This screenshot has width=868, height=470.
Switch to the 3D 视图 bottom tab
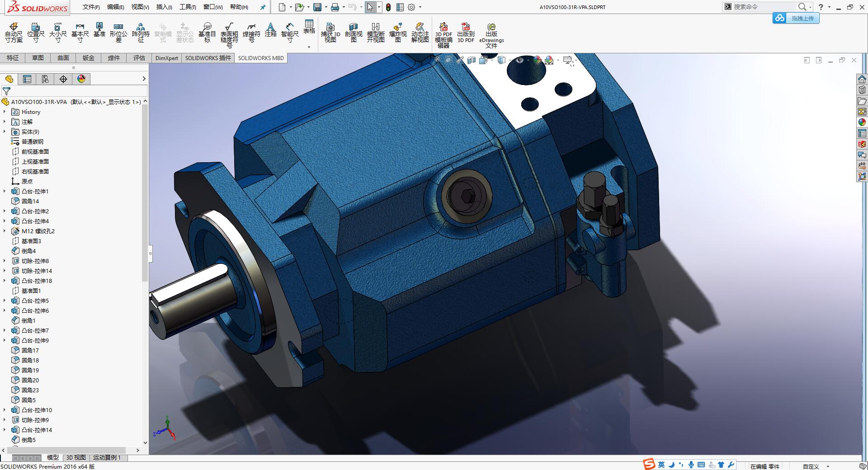76,457
